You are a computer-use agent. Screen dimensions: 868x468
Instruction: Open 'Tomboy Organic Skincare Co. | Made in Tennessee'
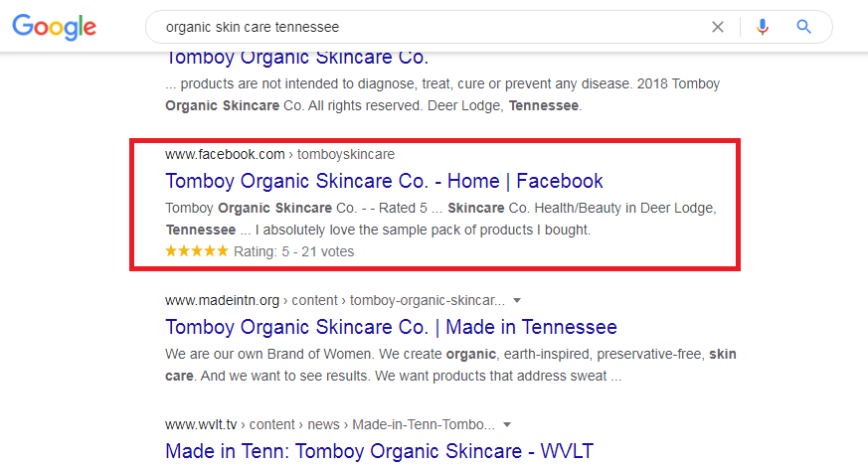pos(391,327)
